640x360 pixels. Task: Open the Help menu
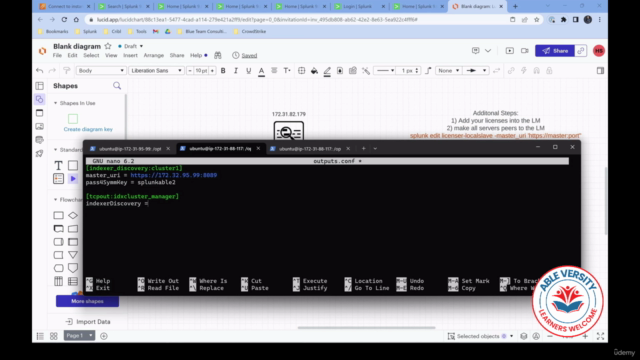[196, 55]
